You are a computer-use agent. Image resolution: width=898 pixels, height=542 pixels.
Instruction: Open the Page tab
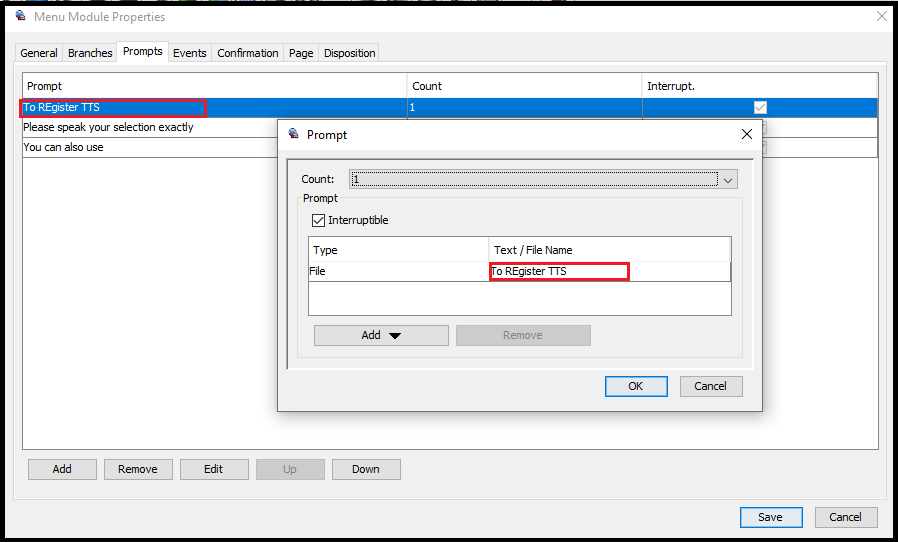(301, 53)
